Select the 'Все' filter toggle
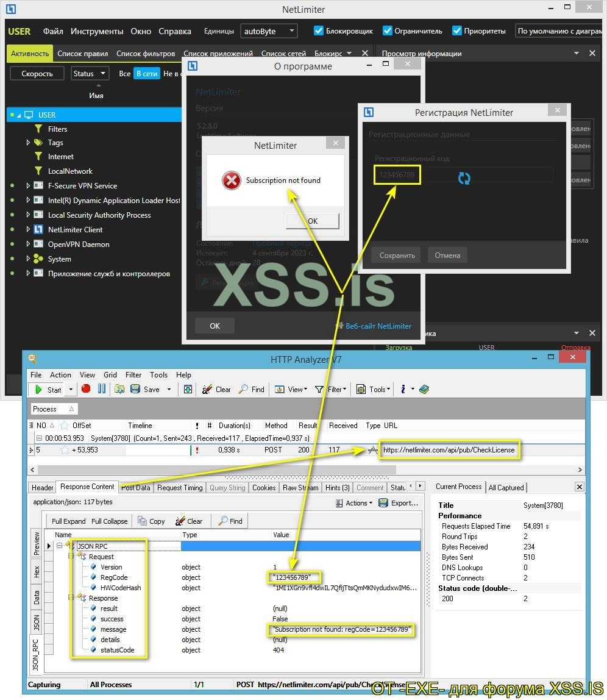Viewport: 607px width, 700px height. [x=125, y=74]
